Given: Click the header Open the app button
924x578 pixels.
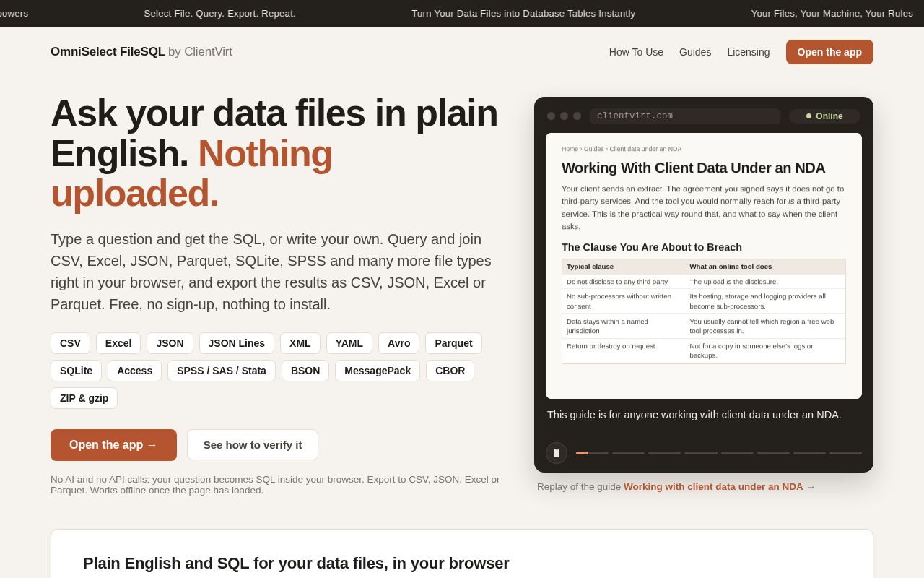Looking at the screenshot, I should coord(829,52).
